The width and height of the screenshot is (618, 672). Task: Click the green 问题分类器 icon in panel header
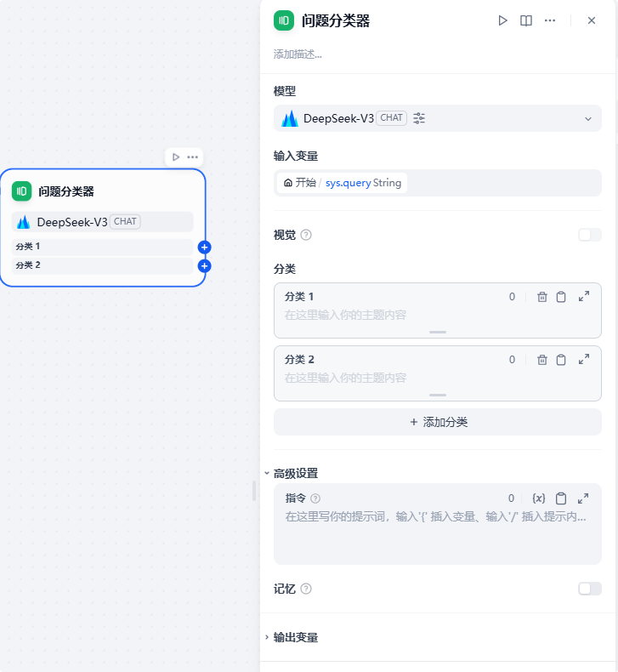pos(284,20)
